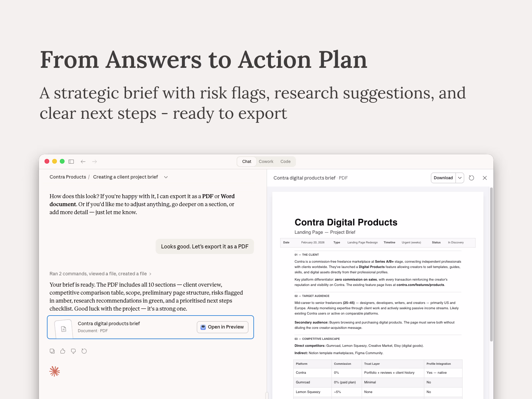The image size is (532, 399).
Task: Click the orange Claude starburst logo
Action: [55, 371]
